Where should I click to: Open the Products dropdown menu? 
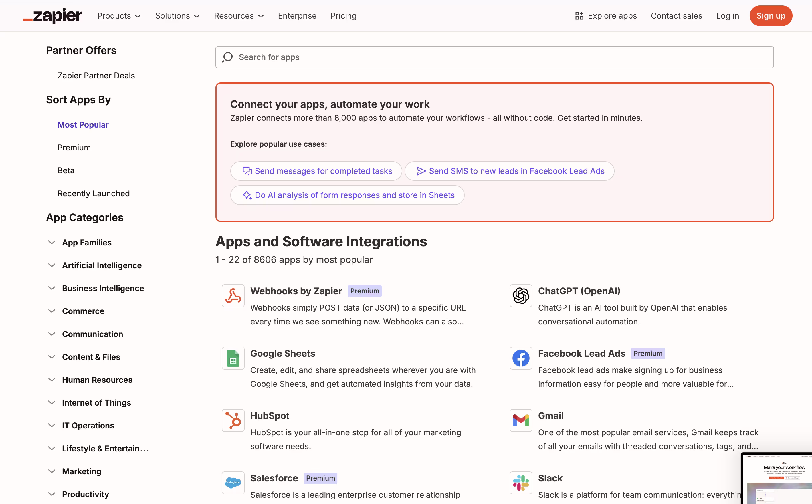point(119,16)
